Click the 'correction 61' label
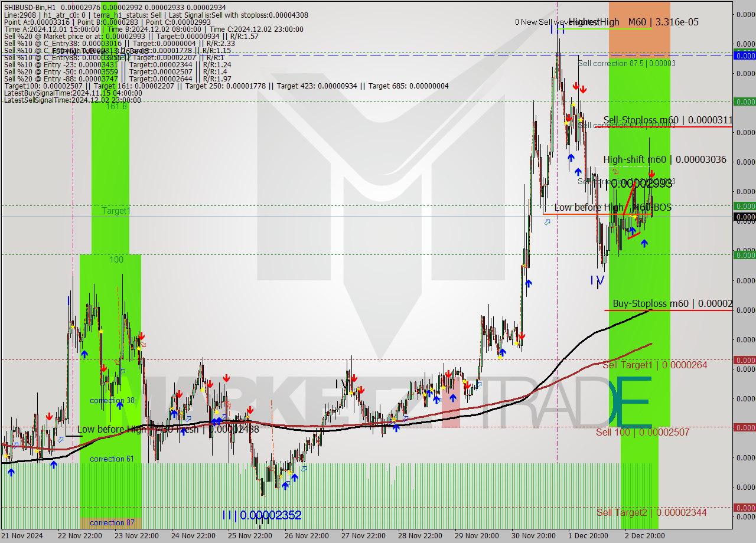This screenshot has width=756, height=543. pyautogui.click(x=112, y=459)
